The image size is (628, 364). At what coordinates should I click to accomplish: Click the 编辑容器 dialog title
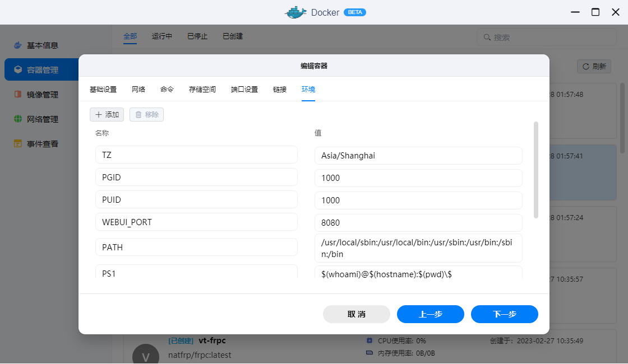(x=314, y=66)
